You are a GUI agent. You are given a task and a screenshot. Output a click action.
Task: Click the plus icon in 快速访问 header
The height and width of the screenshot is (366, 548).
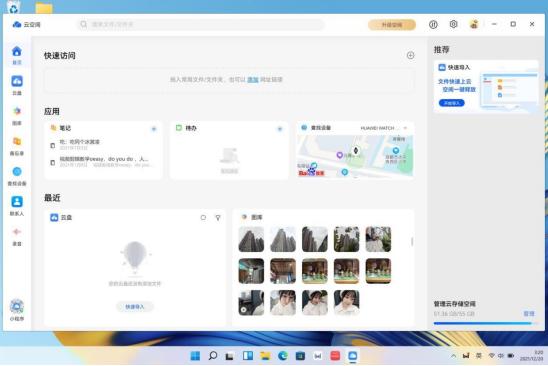[x=411, y=55]
